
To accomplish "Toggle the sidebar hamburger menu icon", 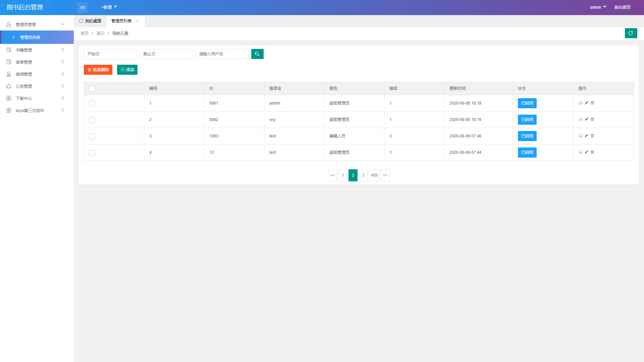I will click(x=83, y=7).
